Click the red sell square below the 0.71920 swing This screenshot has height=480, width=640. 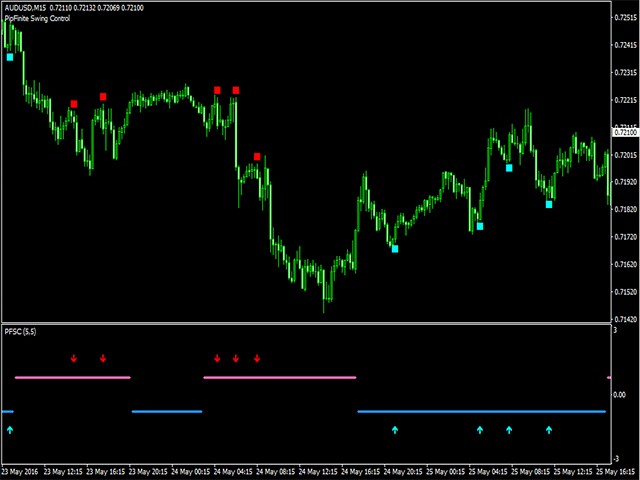pos(257,156)
